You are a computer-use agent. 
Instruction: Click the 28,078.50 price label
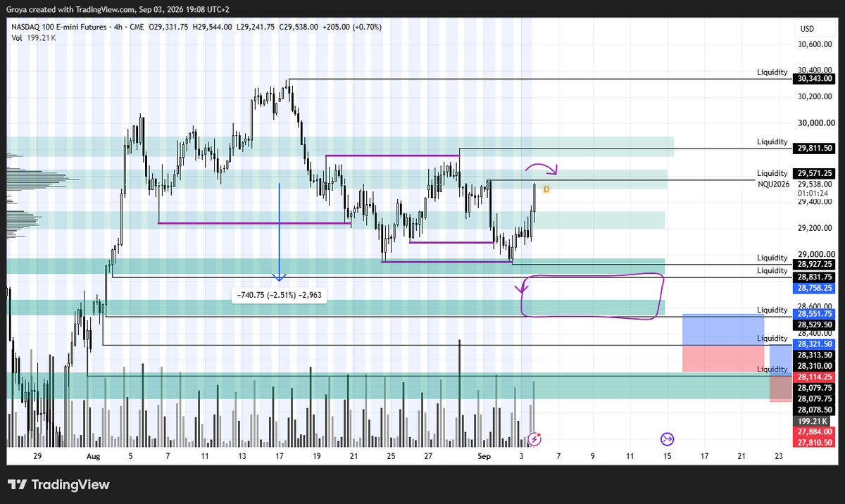pos(815,409)
